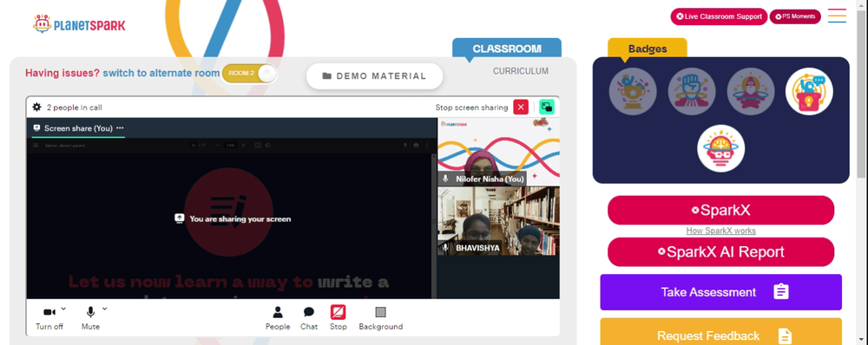This screenshot has width=868, height=345.
Task: Select the meditating figure badge
Action: (x=751, y=91)
